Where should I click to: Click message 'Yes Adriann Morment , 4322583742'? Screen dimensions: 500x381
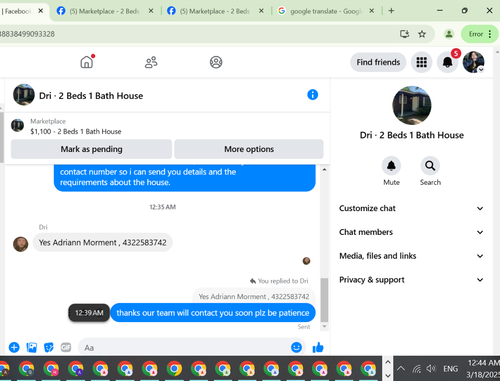103,242
